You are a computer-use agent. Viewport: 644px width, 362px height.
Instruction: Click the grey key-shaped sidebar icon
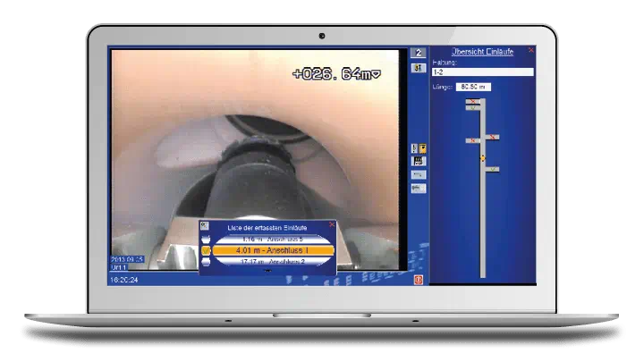(x=419, y=175)
